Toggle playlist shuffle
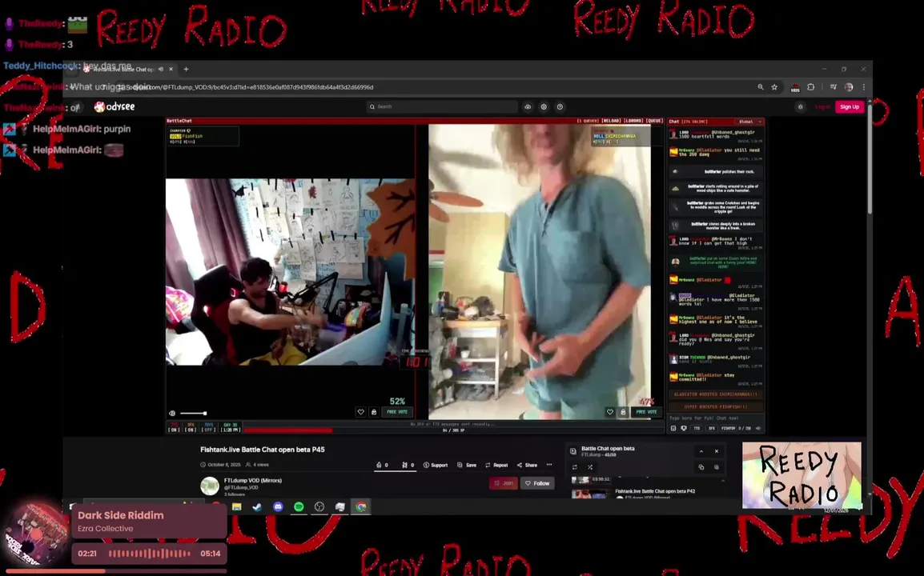This screenshot has height=576, width=924. [590, 467]
